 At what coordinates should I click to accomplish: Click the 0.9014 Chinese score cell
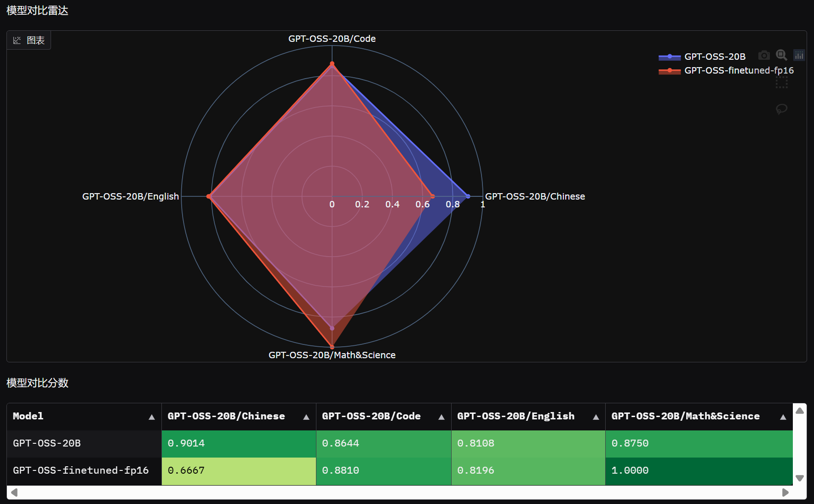pyautogui.click(x=239, y=443)
